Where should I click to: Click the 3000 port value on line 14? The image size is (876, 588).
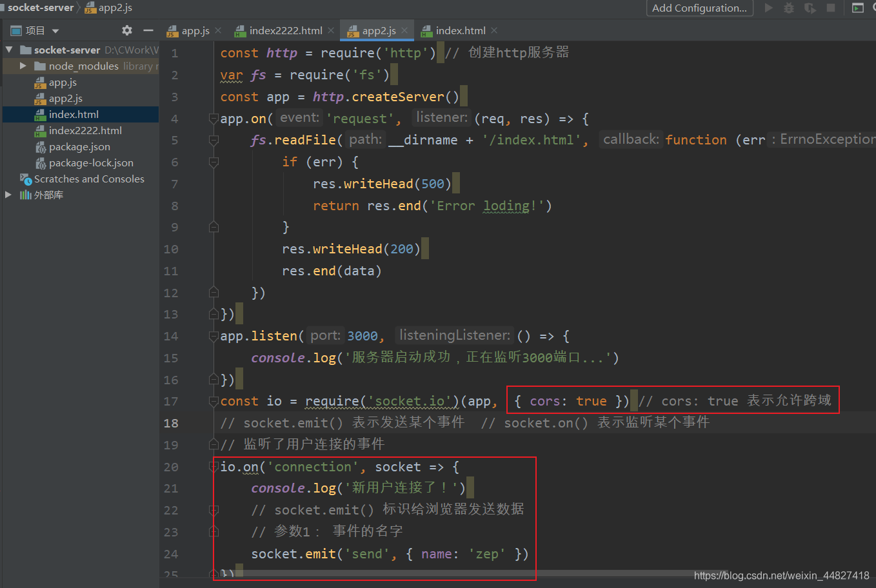pos(363,336)
